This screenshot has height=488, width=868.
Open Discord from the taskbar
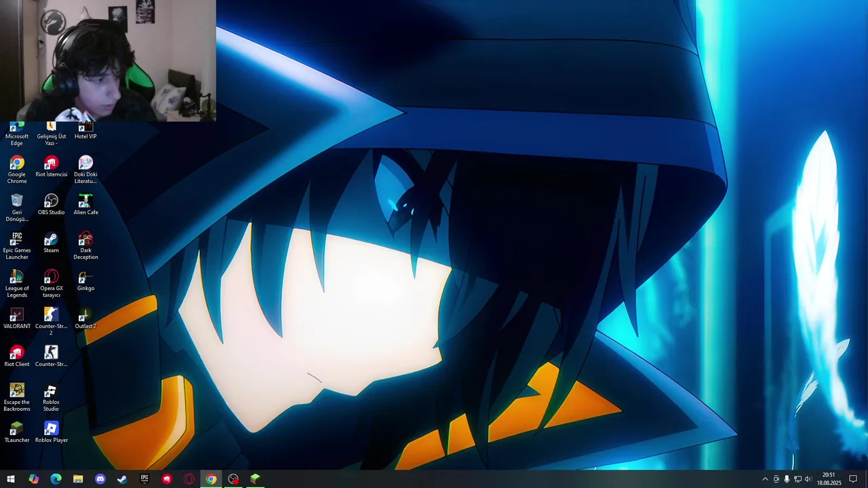pos(100,479)
